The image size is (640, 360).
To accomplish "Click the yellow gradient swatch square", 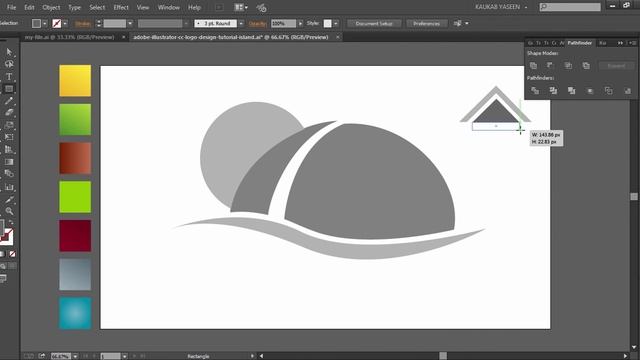I will [x=75, y=80].
